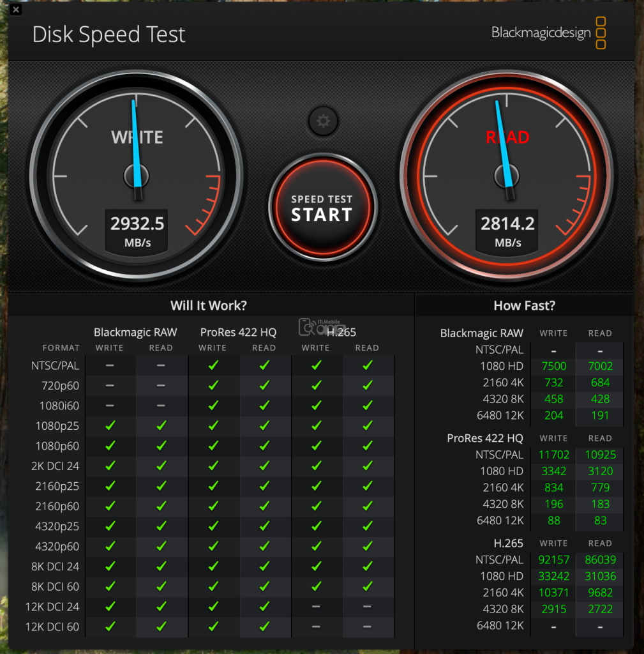Click the NTSC/PAL H.265 read checkmark
The height and width of the screenshot is (654, 644).
point(367,365)
